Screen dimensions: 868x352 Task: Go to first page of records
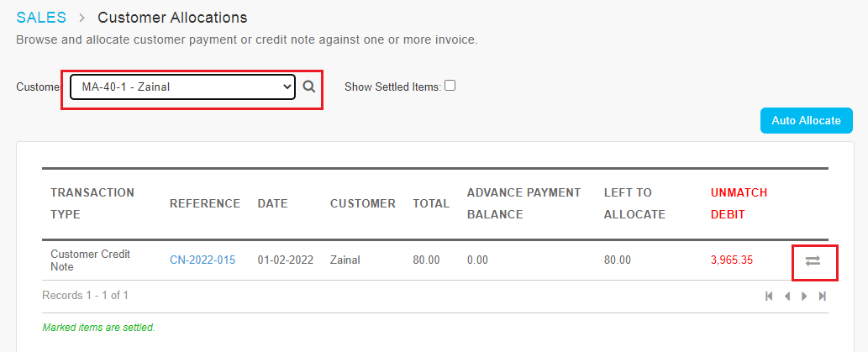click(x=769, y=296)
